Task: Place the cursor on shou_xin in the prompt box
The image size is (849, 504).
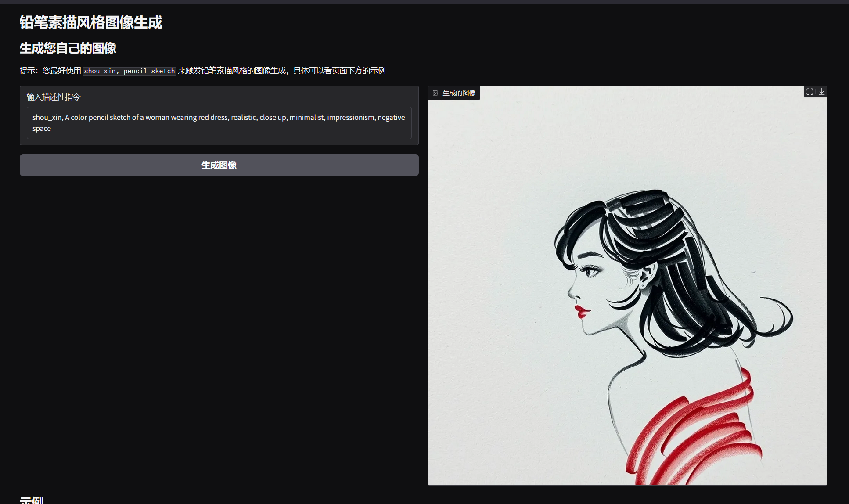Action: click(47, 118)
